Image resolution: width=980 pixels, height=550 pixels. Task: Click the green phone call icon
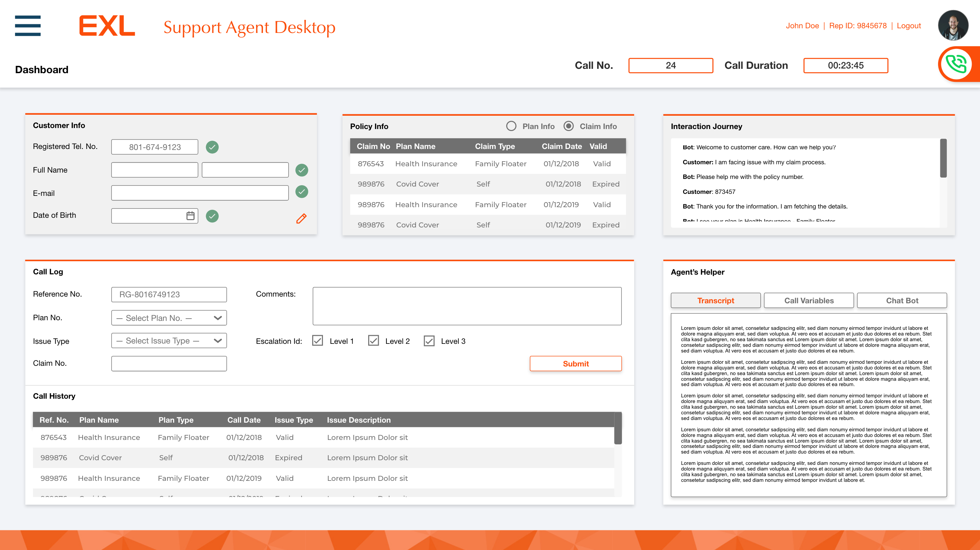(x=956, y=64)
